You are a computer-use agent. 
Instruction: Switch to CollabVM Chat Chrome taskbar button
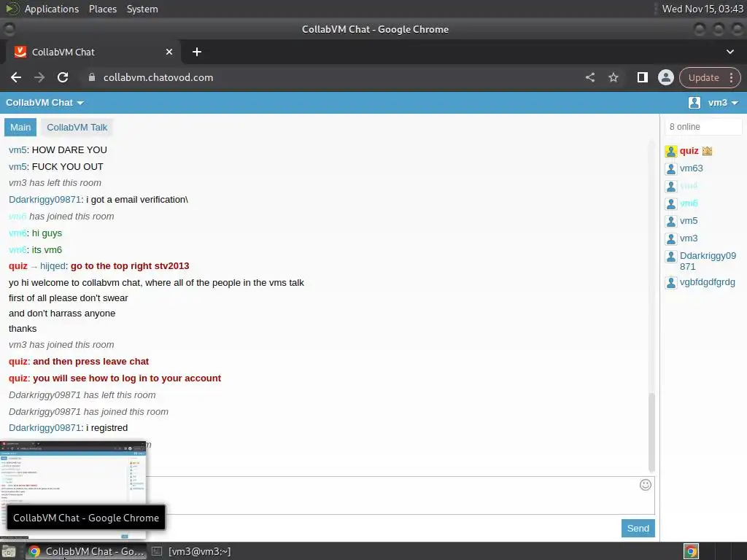(86, 551)
